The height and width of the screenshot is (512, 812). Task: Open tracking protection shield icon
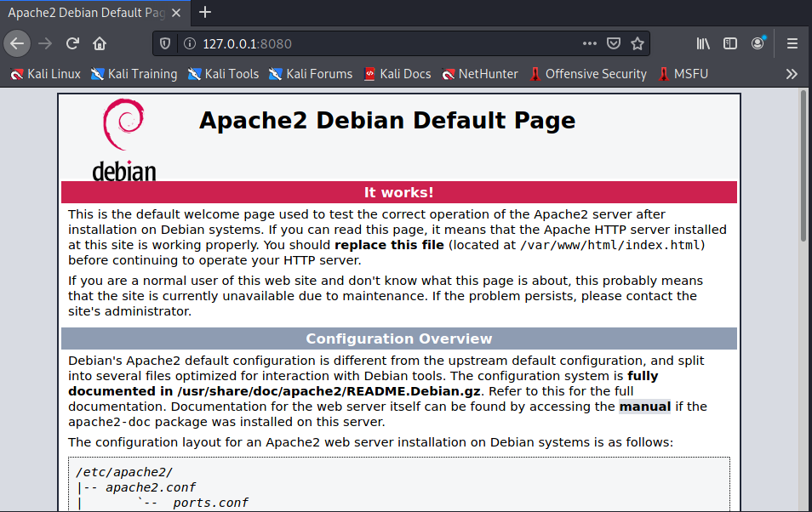pyautogui.click(x=165, y=43)
